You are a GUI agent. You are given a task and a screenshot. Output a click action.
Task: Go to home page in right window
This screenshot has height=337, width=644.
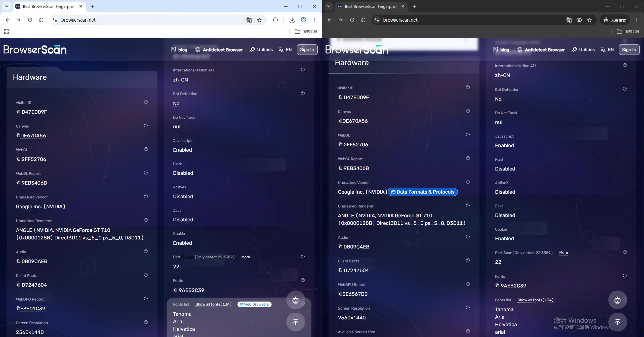(x=363, y=20)
